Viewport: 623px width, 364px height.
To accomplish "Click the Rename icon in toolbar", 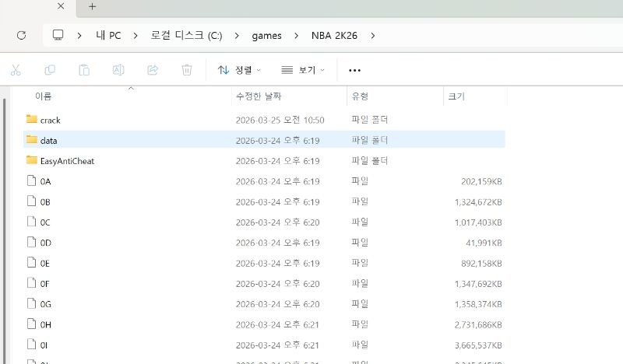I will (118, 70).
